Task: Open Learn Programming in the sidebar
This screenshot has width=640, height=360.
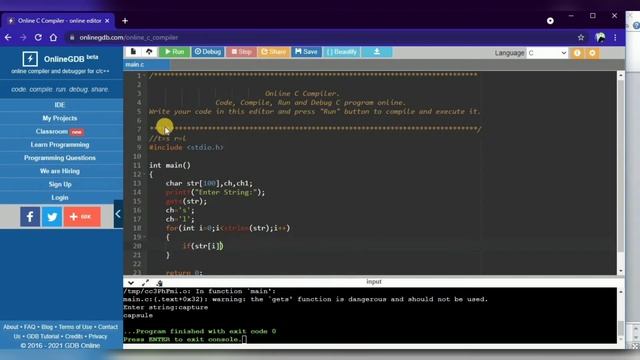Action: pyautogui.click(x=60, y=144)
